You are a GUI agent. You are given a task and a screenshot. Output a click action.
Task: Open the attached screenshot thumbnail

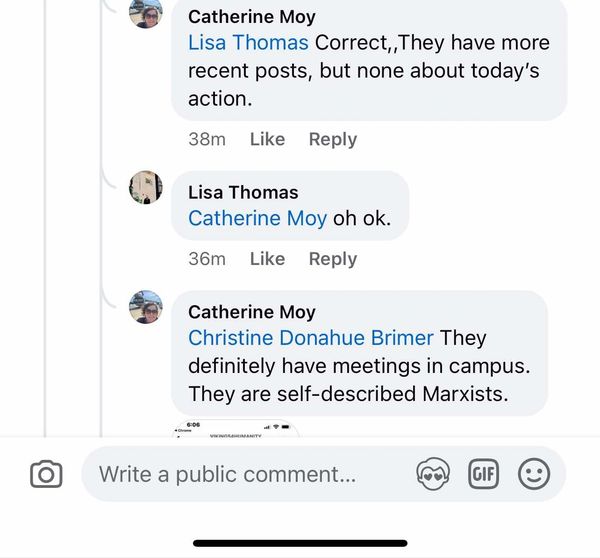point(235,430)
